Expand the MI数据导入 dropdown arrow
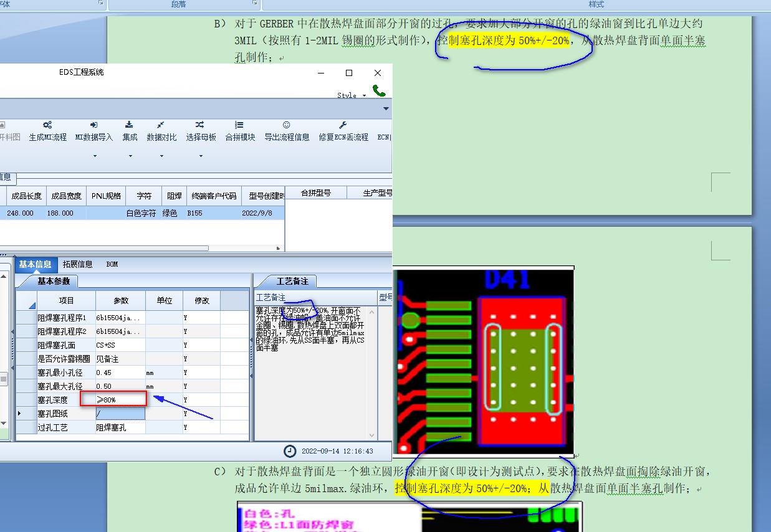771x532 pixels. [95, 156]
